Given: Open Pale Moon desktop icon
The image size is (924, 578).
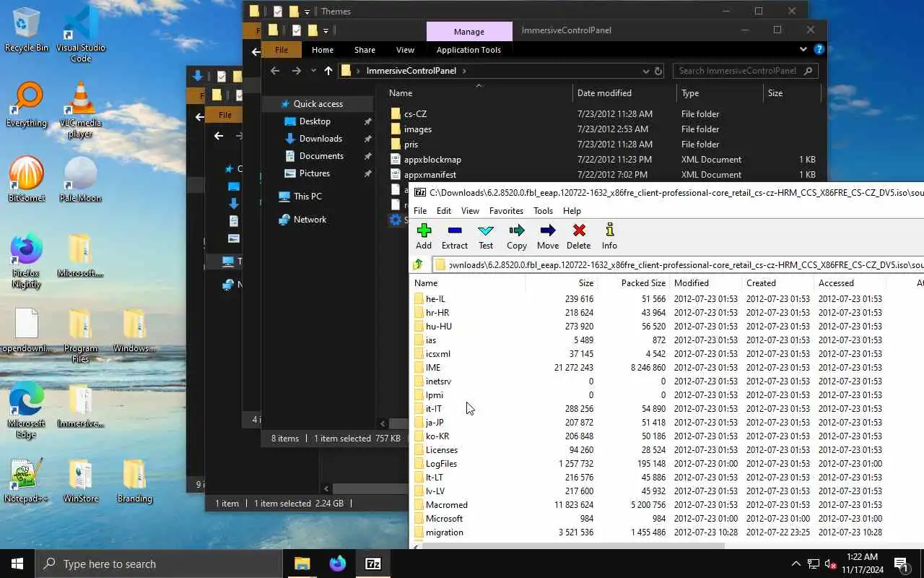Looking at the screenshot, I should click(81, 180).
